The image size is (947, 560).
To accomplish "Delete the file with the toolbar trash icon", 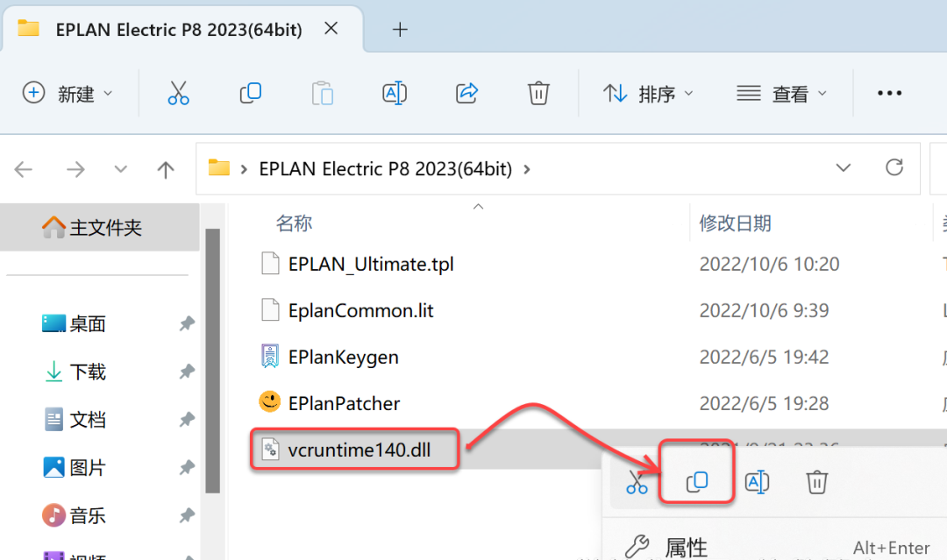I will point(538,92).
